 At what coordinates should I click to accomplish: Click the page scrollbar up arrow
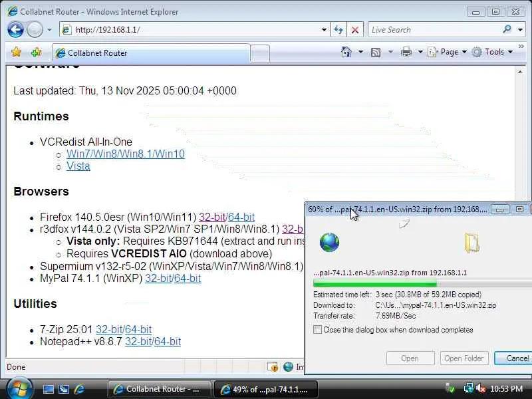[520, 72]
